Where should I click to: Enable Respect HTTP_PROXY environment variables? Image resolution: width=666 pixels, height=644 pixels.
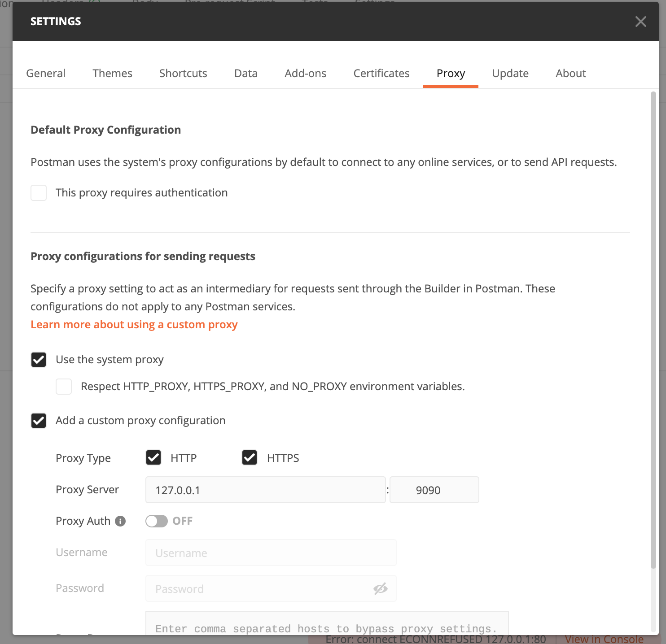point(64,386)
